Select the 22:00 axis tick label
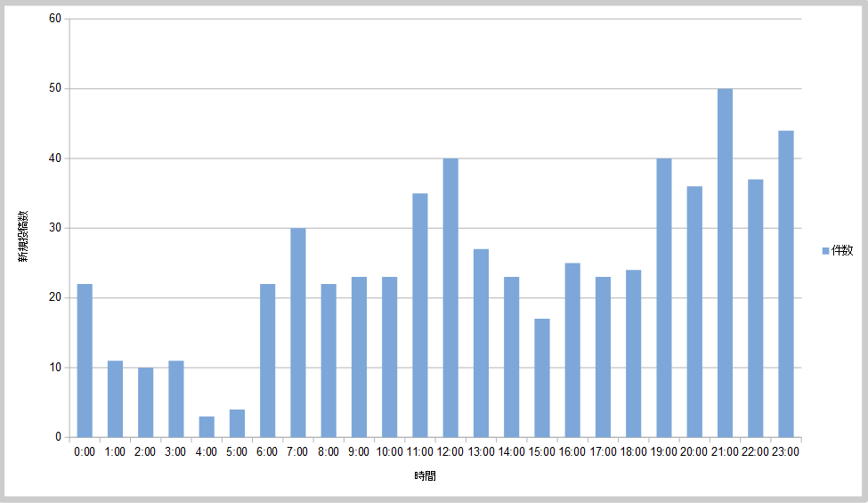868x503 pixels. coord(755,452)
